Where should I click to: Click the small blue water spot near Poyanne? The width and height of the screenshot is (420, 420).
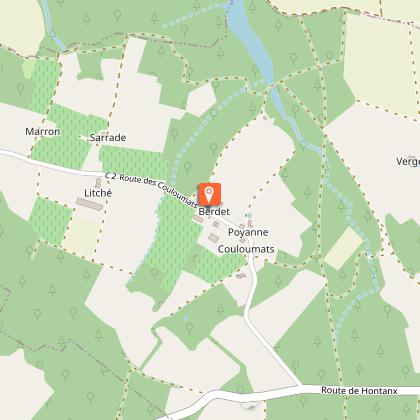coord(250,215)
